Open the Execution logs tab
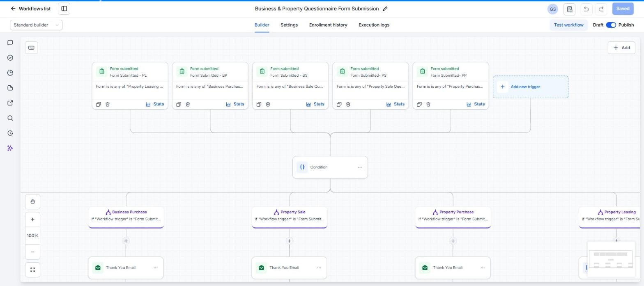The width and height of the screenshot is (644, 286). click(374, 25)
